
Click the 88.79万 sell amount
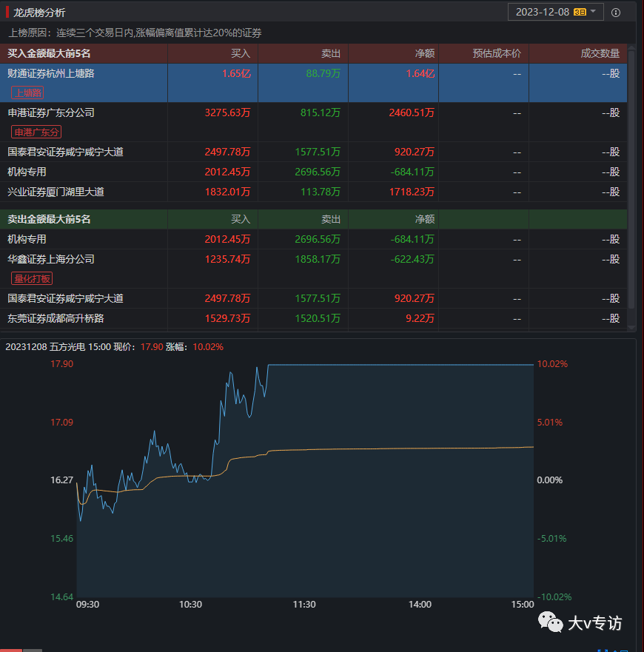323,73
